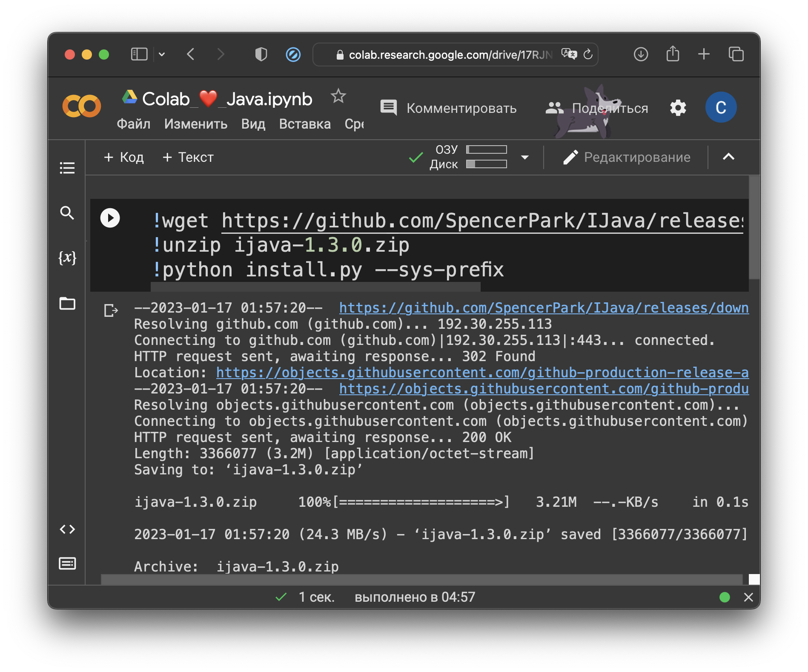Open the privacy report shield
This screenshot has height=672, width=808.
[x=261, y=55]
